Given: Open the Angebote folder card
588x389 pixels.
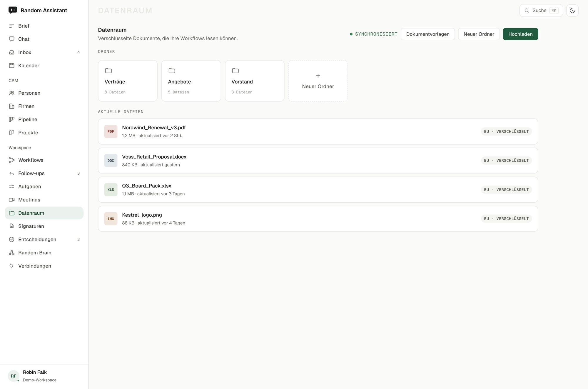Looking at the screenshot, I should [191, 81].
